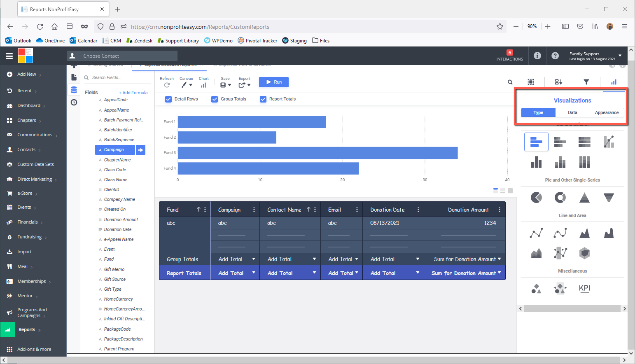Toggle the hamburger navigation menu
This screenshot has height=364, width=635.
pyautogui.click(x=9, y=56)
